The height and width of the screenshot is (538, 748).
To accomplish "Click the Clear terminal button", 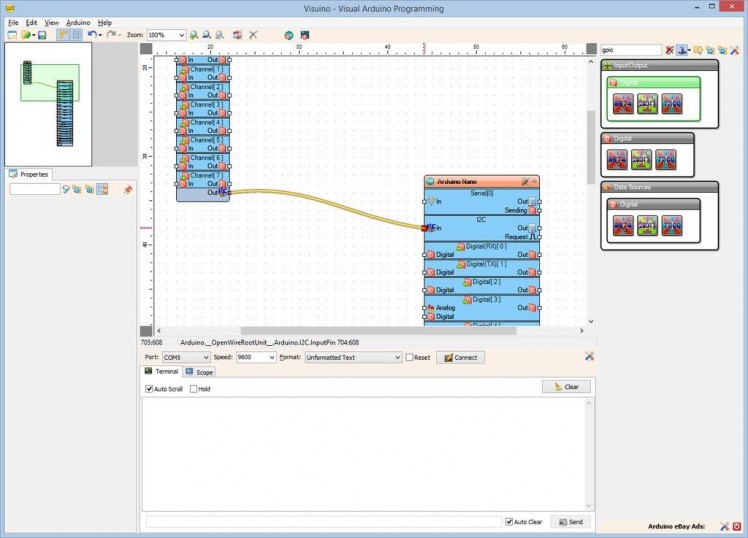I will (x=566, y=387).
